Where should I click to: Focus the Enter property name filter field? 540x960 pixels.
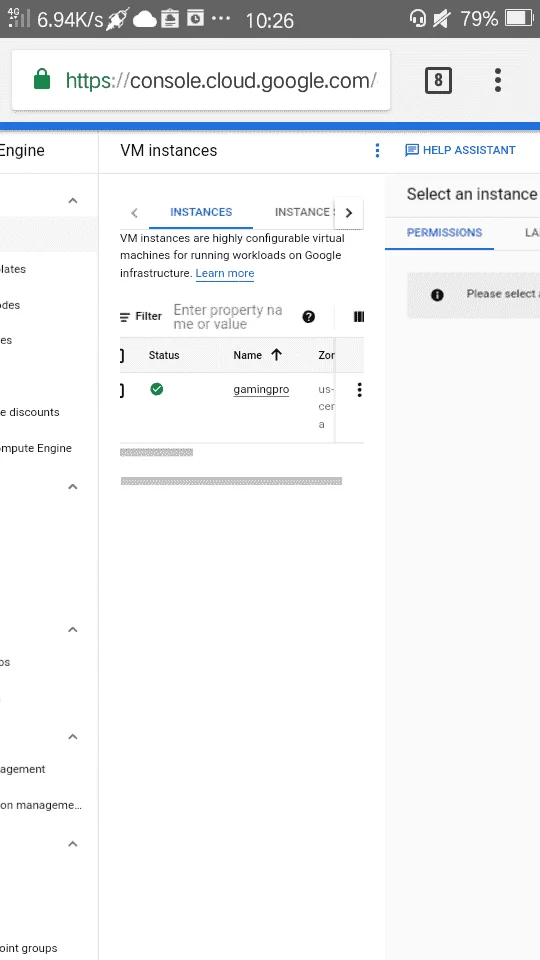pyautogui.click(x=228, y=317)
